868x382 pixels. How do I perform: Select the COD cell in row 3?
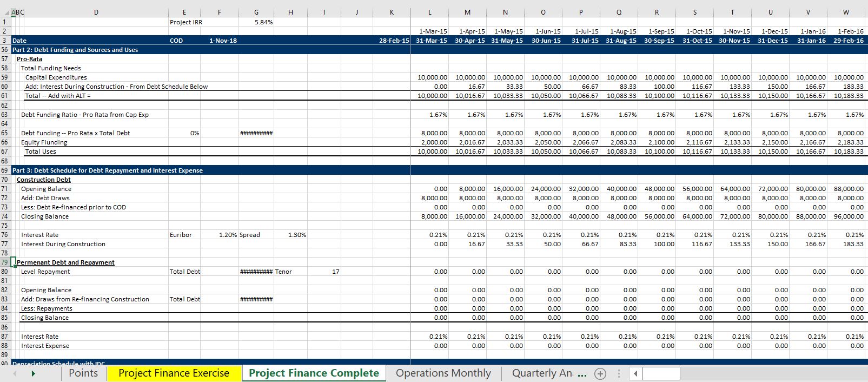click(x=176, y=41)
